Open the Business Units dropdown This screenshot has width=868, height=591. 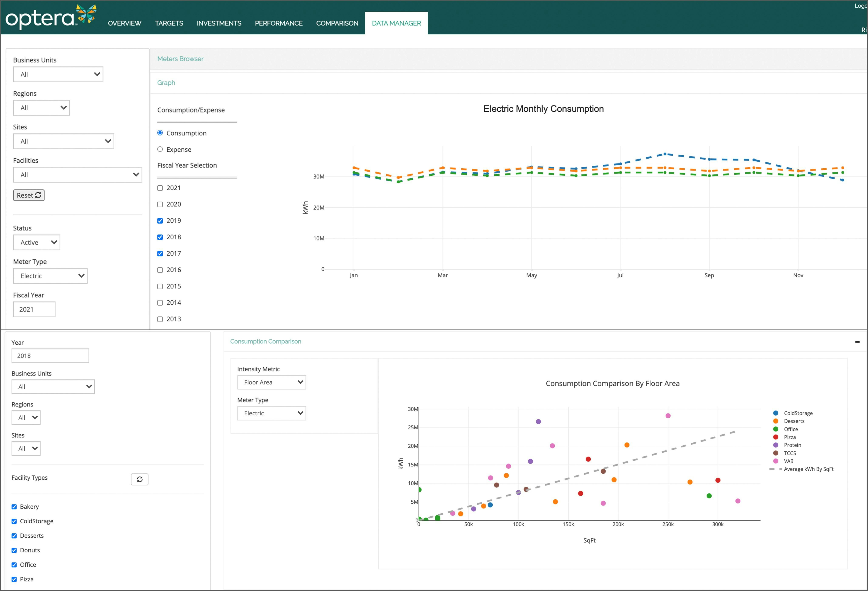tap(58, 74)
